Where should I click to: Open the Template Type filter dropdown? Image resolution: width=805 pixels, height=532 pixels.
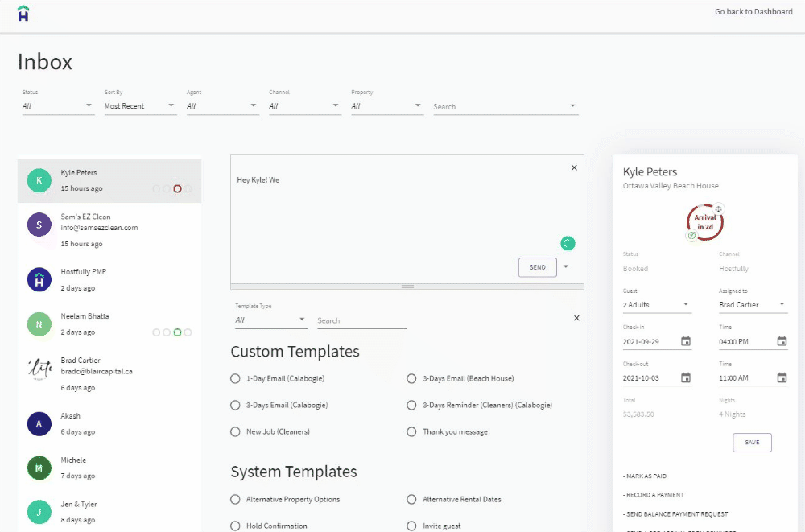[x=271, y=320]
